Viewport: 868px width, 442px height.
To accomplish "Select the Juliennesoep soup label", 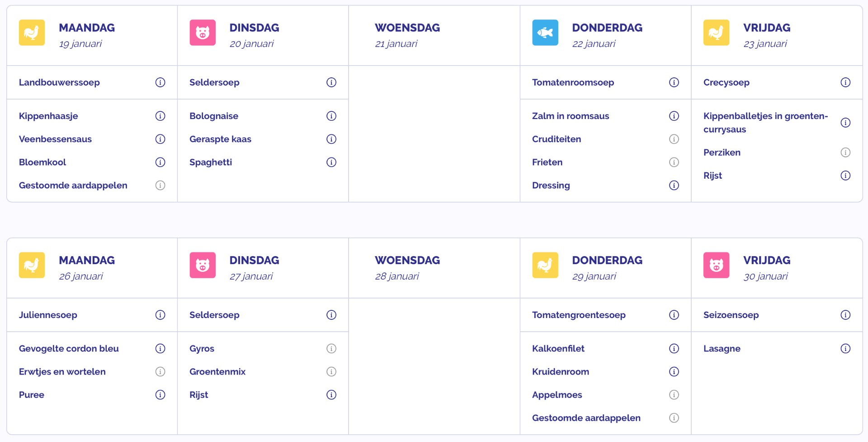I will coord(48,315).
